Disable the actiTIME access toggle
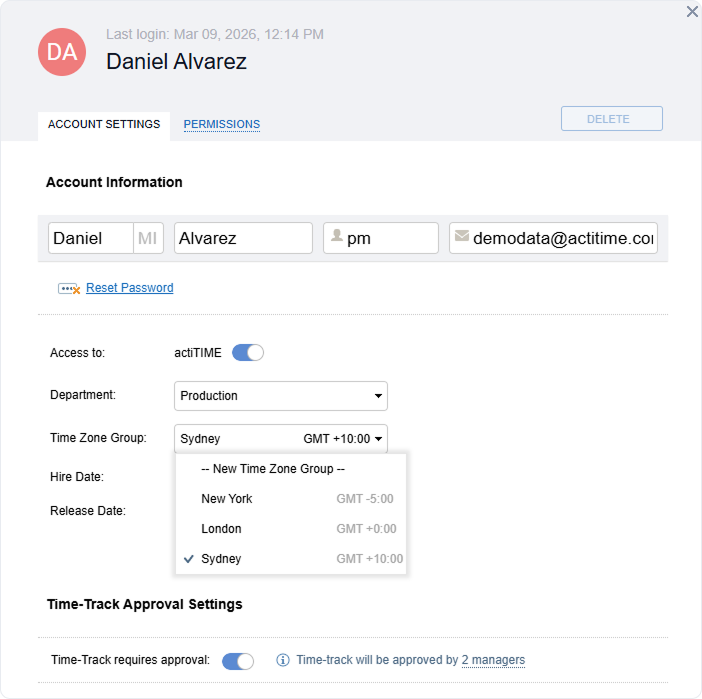This screenshot has width=702, height=699. (x=247, y=352)
